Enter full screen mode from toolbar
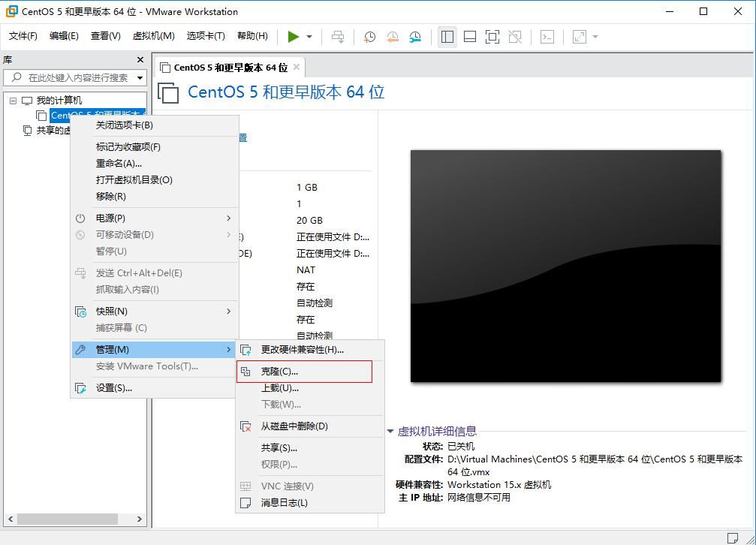 492,37
